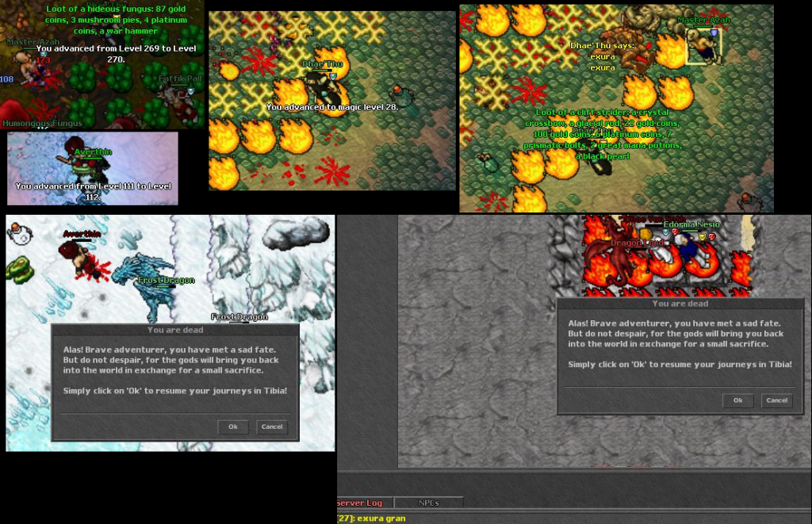
Task: Click the 'exura gran' chat line
Action: point(372,518)
